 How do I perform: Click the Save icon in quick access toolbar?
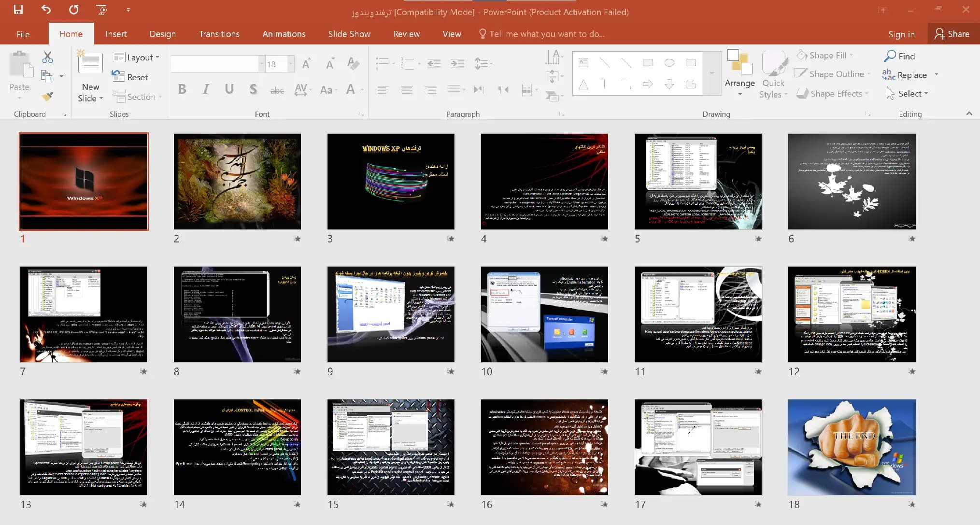pyautogui.click(x=18, y=10)
